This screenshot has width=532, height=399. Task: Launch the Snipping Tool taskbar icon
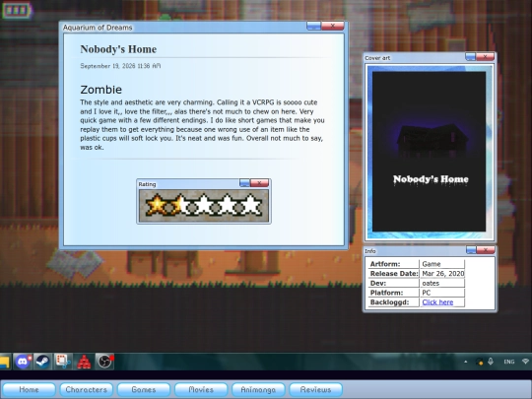click(x=63, y=362)
